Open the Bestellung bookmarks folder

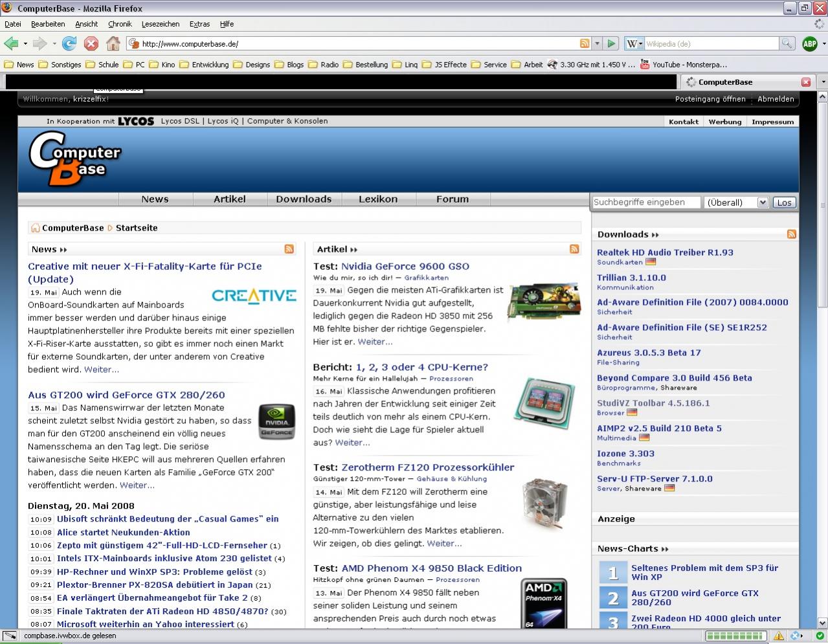366,65
